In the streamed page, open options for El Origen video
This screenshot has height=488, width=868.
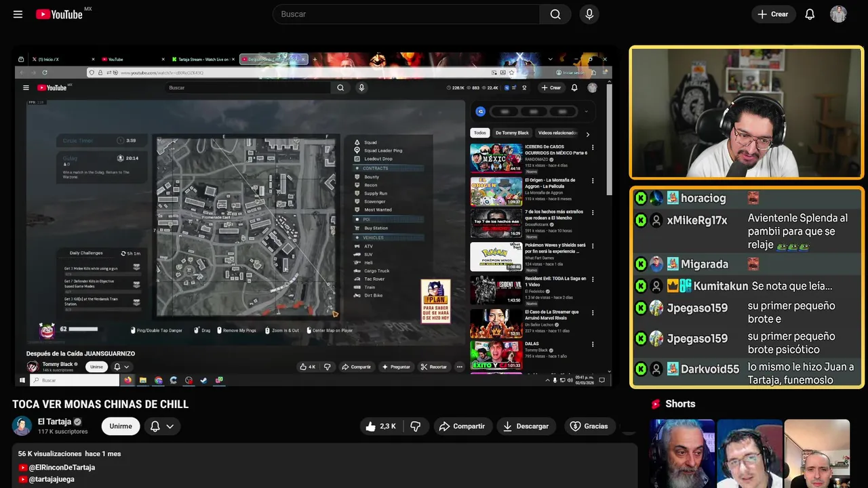point(593,181)
